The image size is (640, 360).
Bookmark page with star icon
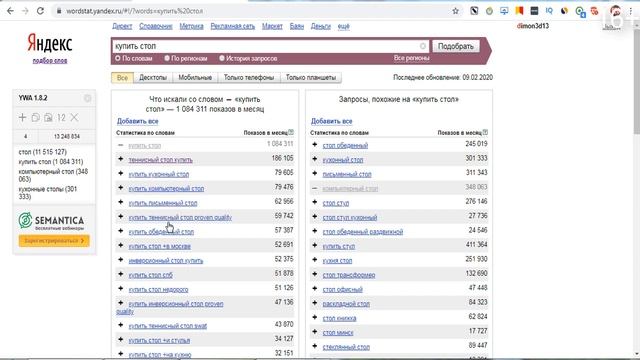click(x=456, y=11)
